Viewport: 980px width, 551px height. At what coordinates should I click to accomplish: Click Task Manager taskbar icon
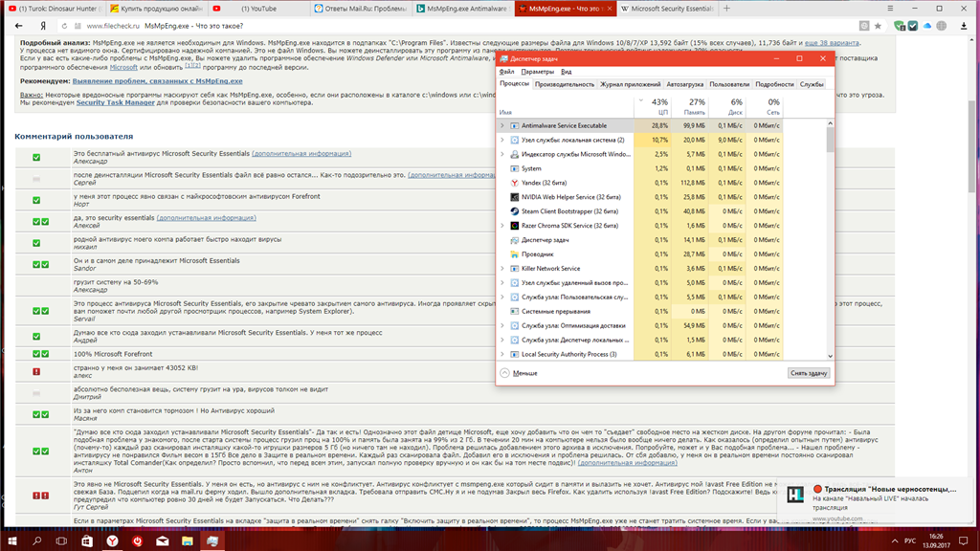212,541
